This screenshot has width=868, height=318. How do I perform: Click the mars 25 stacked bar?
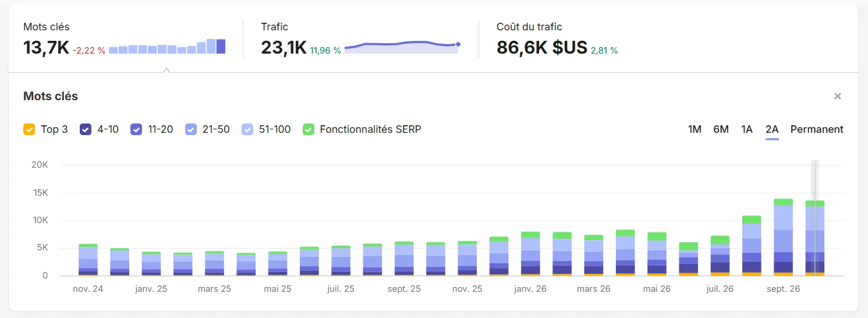tap(214, 263)
